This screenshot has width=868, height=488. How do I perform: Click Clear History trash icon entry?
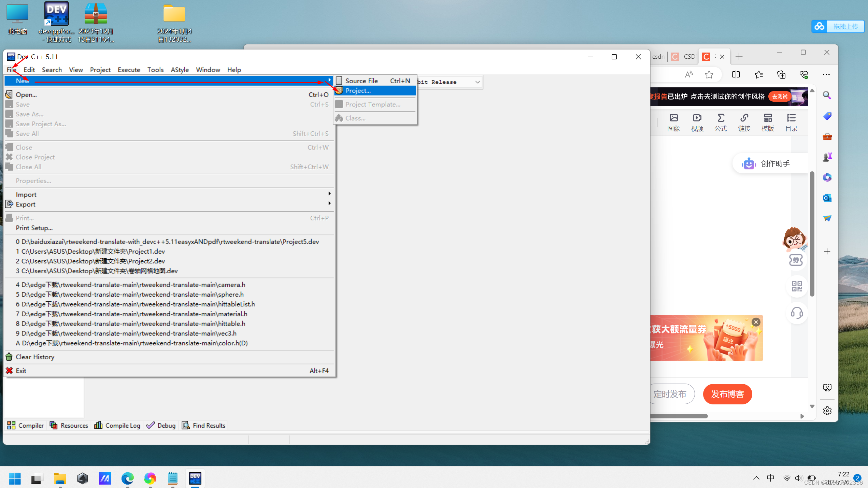(x=35, y=357)
